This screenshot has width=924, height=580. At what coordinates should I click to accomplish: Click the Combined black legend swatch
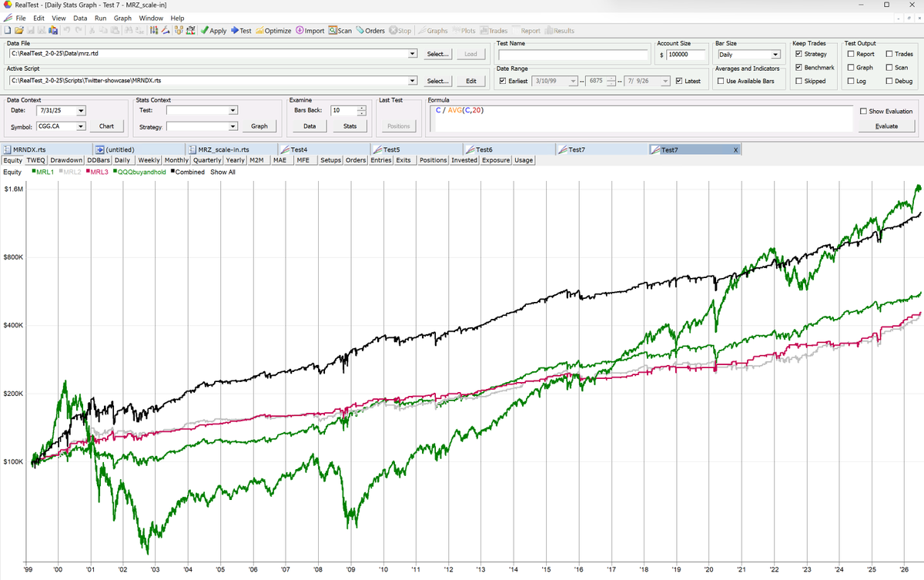172,172
